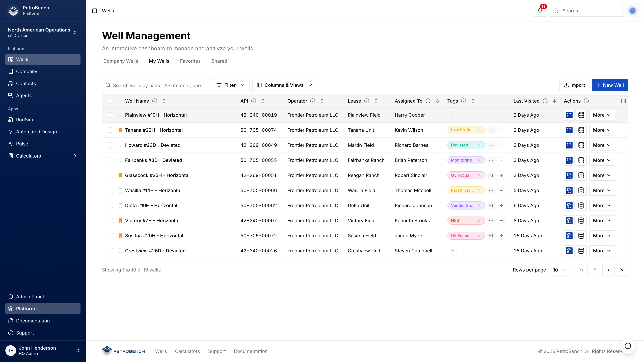Open the notifications bell icon
Screen dimensions: 644x362
(x=540, y=11)
